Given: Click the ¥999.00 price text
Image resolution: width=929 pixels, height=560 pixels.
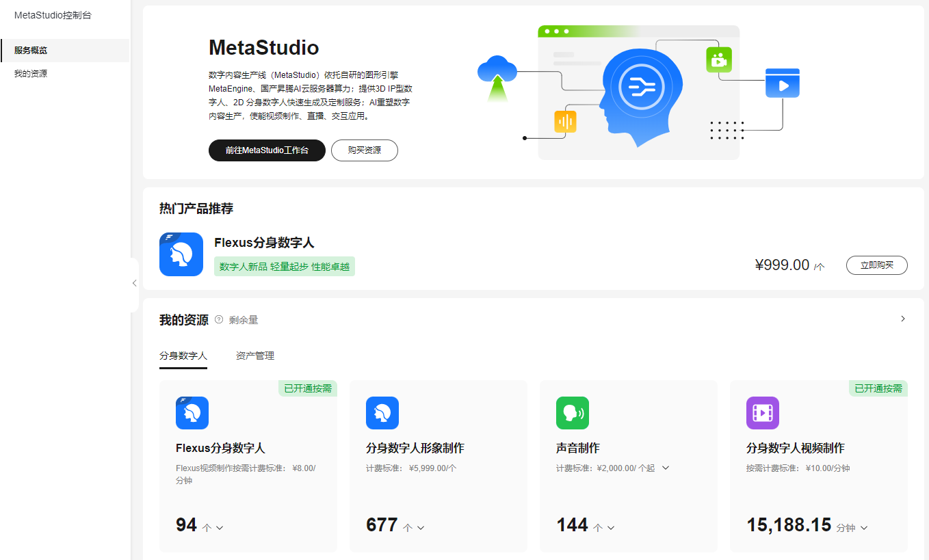Looking at the screenshot, I should [782, 265].
